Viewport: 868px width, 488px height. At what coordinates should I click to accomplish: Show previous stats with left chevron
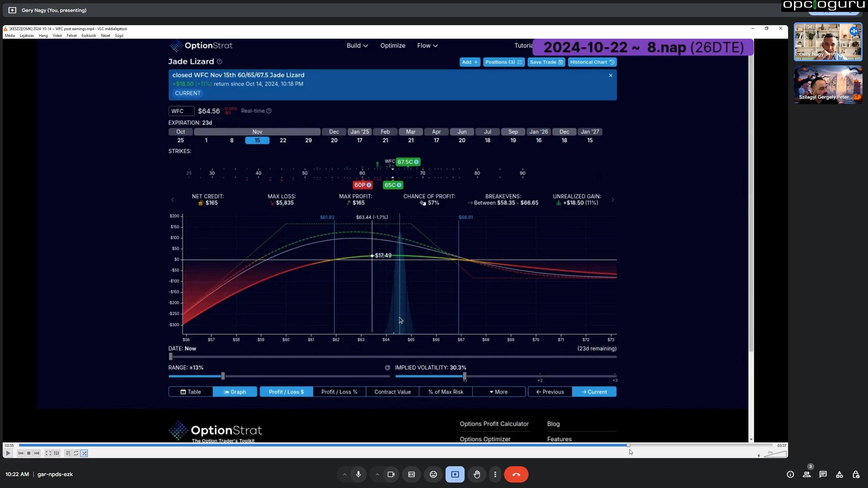click(x=172, y=200)
